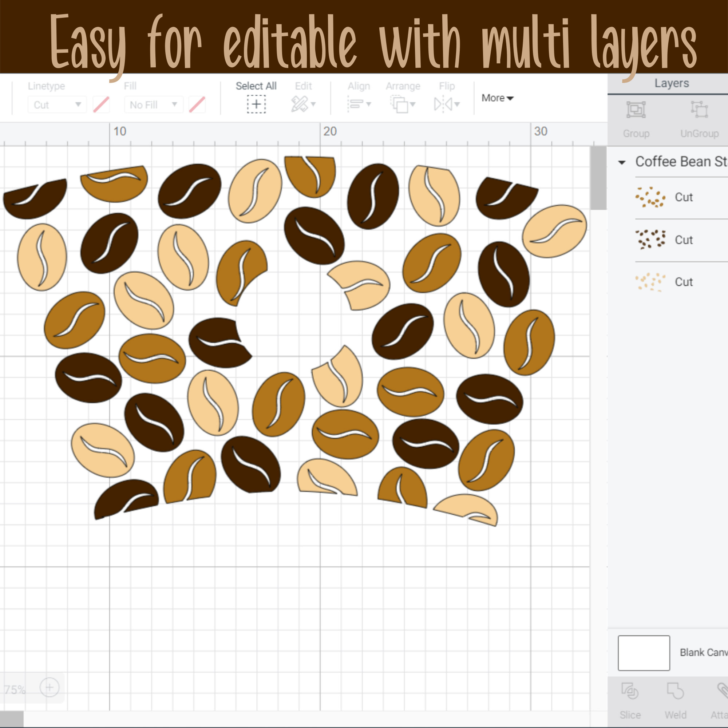Click the Linetype color swatch

[x=101, y=104]
